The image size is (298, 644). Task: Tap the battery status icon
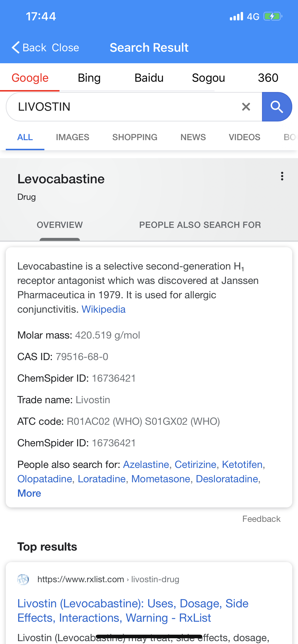click(x=273, y=17)
